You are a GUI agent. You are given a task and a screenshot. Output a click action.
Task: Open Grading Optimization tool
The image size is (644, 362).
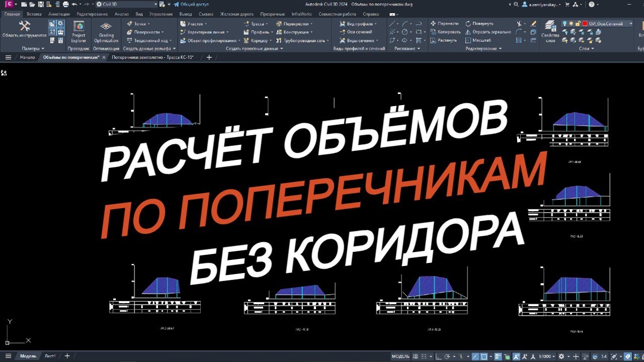click(x=106, y=32)
